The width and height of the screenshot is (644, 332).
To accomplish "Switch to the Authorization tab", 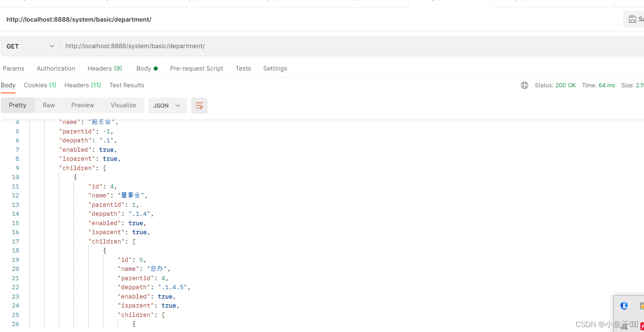I will [x=56, y=69].
